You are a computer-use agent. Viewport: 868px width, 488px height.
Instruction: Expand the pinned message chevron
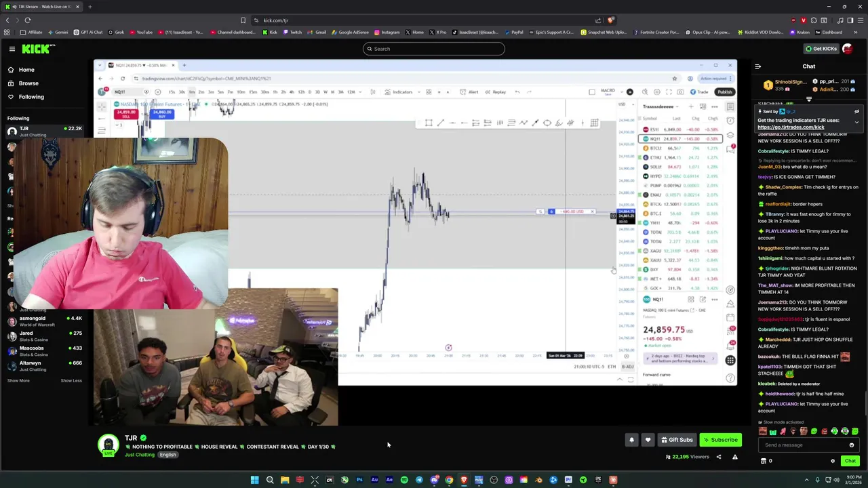tap(856, 123)
